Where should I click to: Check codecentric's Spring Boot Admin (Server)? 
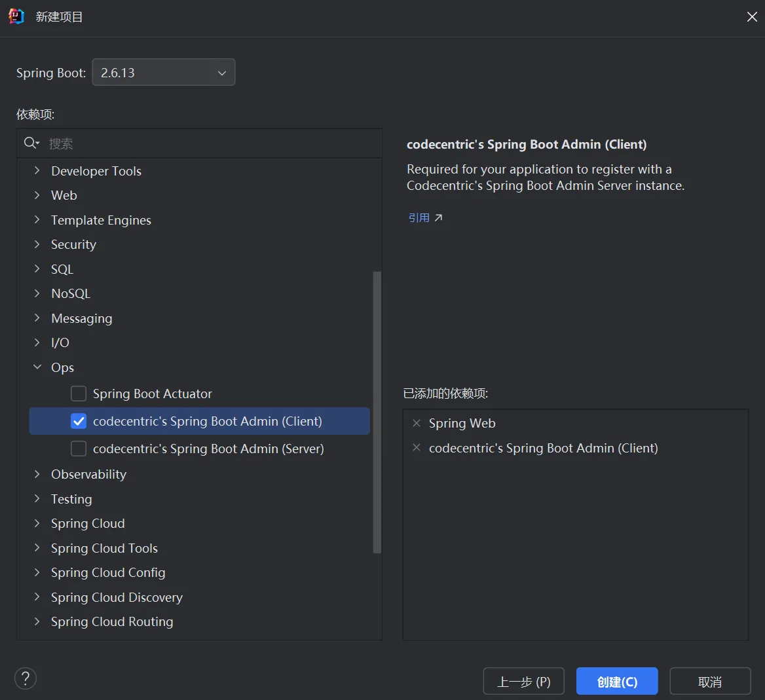79,449
